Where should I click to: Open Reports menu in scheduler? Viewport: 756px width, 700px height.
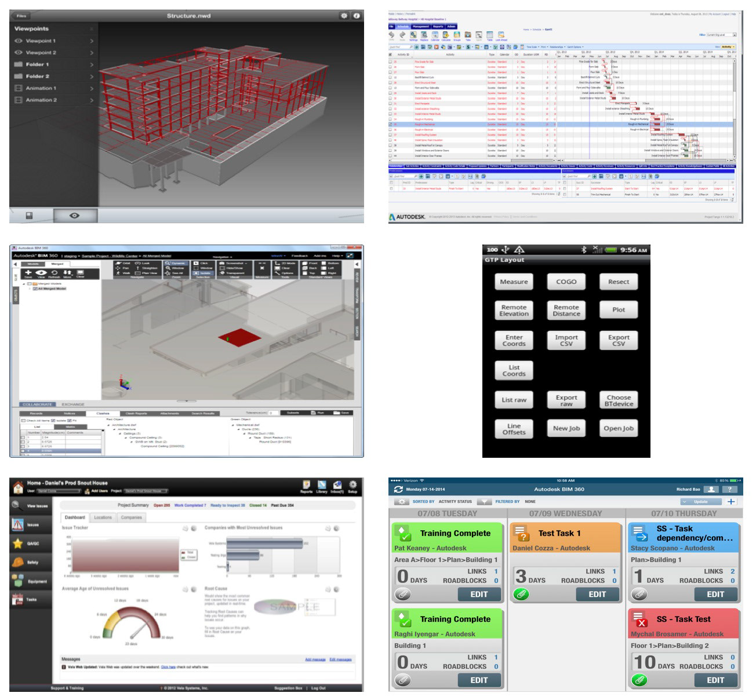(438, 27)
